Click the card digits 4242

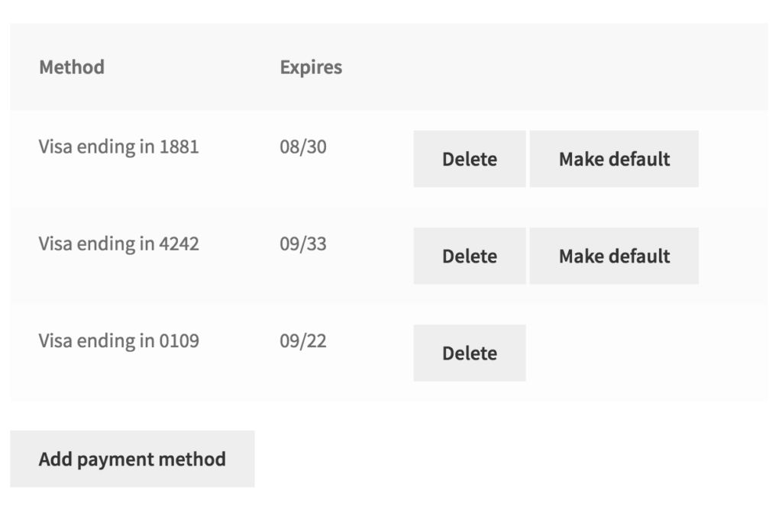pos(179,243)
